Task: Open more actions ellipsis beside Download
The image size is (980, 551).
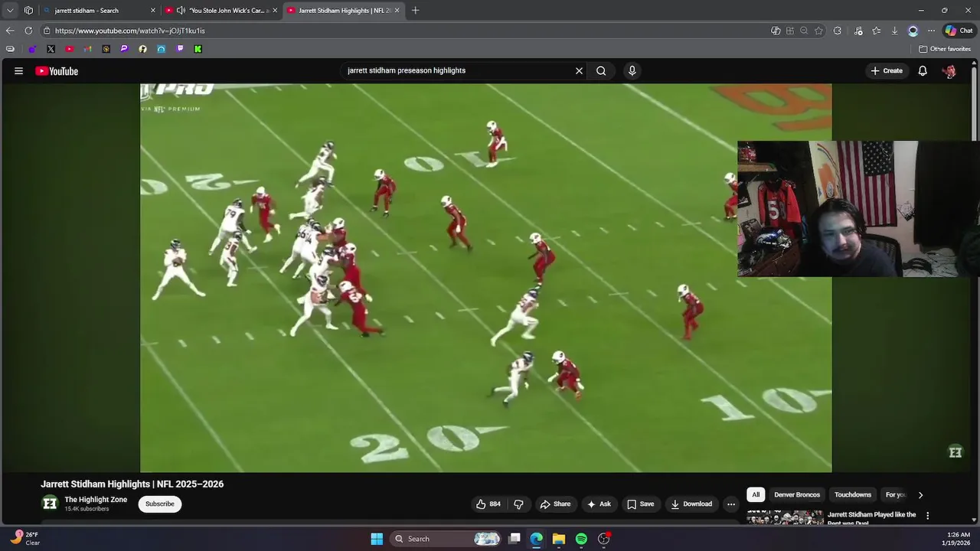Action: 731,504
